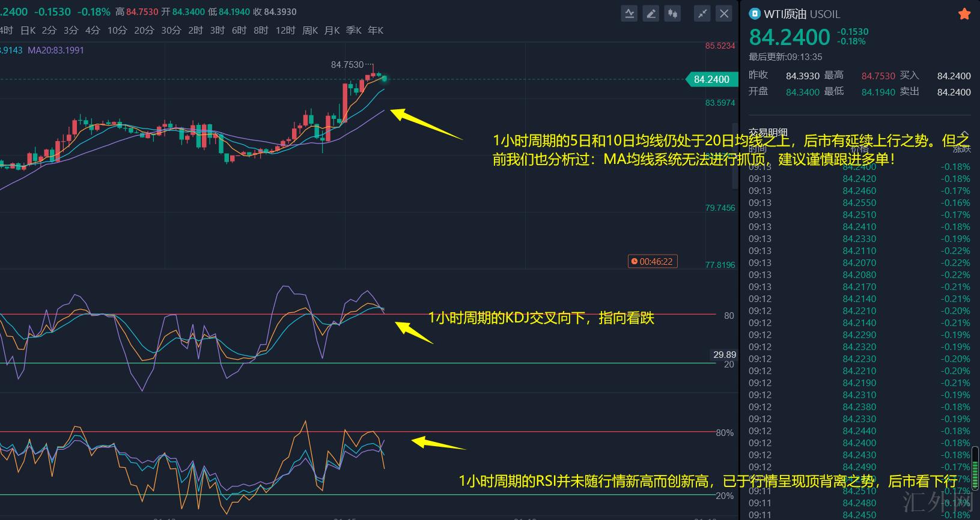Viewport: 980px width, 520px height.
Task: Click the 79.7456 price axis label
Action: tap(720, 208)
